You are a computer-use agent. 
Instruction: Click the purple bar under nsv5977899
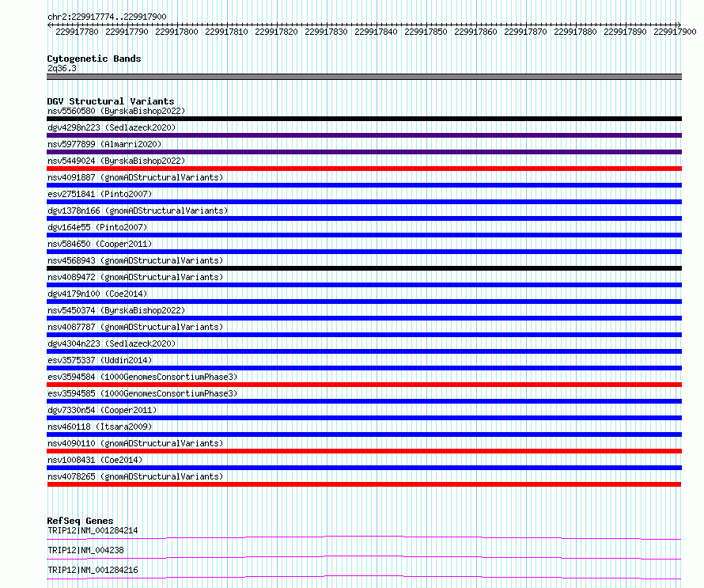coord(364,152)
